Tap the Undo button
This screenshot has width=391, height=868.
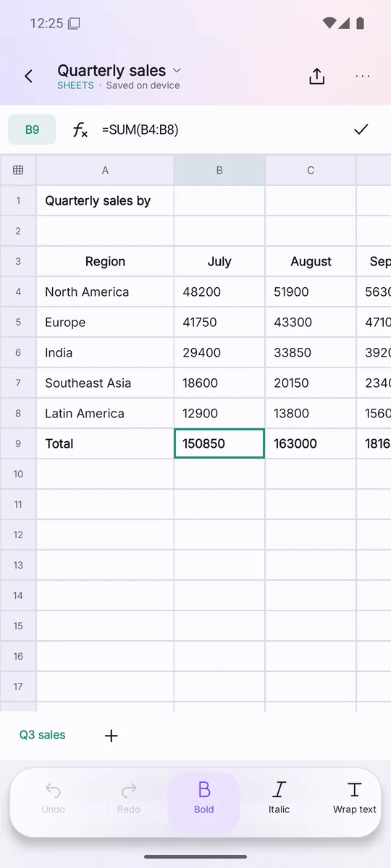click(x=54, y=798)
